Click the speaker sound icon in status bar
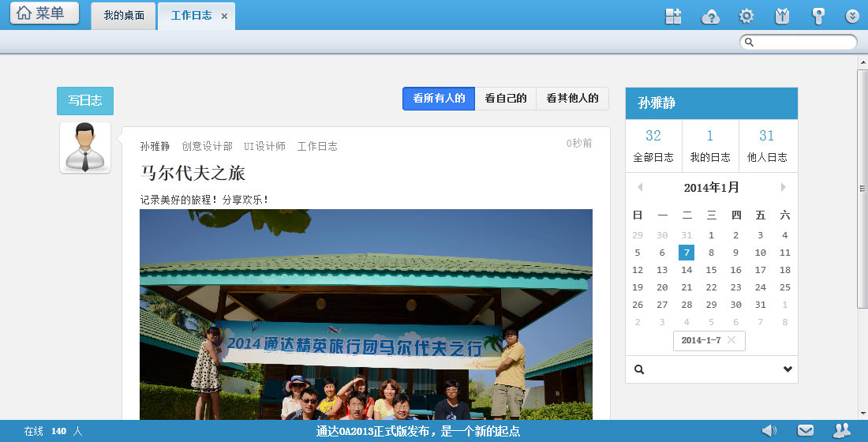 [769, 430]
